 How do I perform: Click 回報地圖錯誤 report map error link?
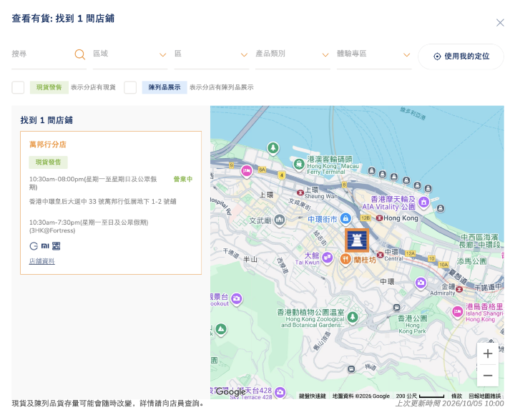[485, 396]
